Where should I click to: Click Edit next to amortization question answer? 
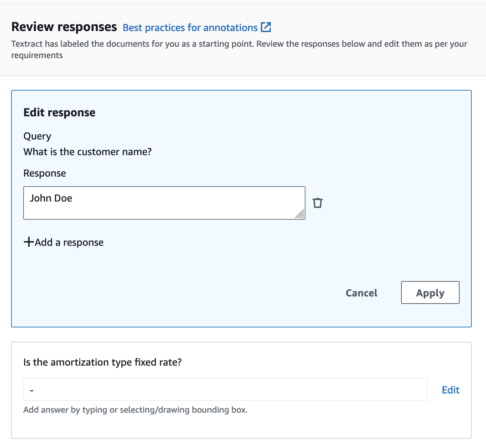450,390
